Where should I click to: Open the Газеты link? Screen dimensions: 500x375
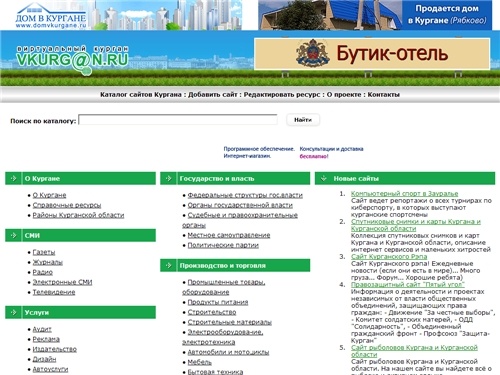(x=44, y=252)
